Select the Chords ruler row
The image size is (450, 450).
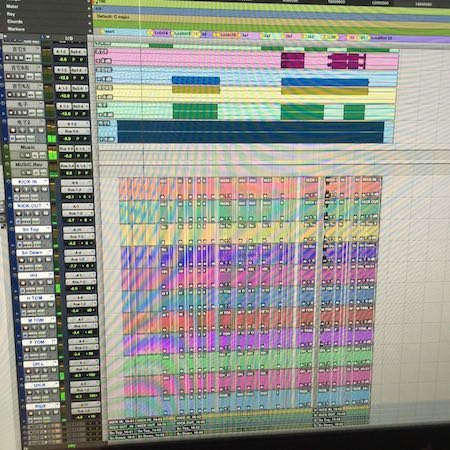click(x=15, y=22)
